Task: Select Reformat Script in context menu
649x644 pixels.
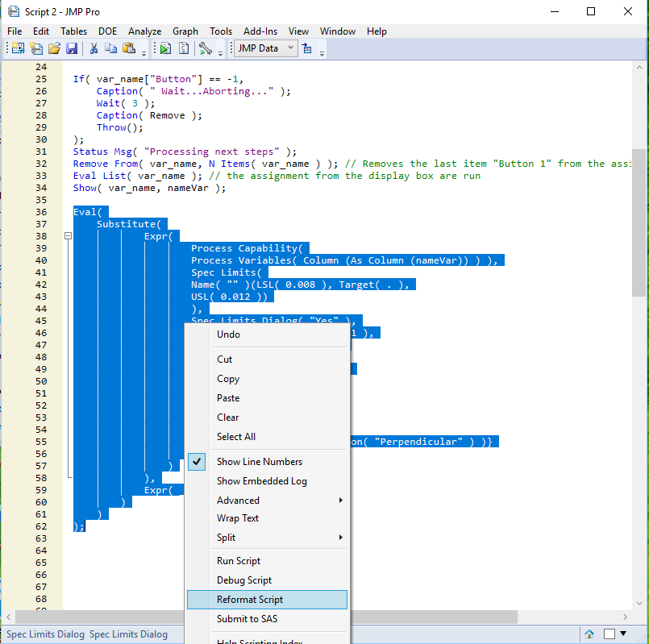Action: click(267, 600)
